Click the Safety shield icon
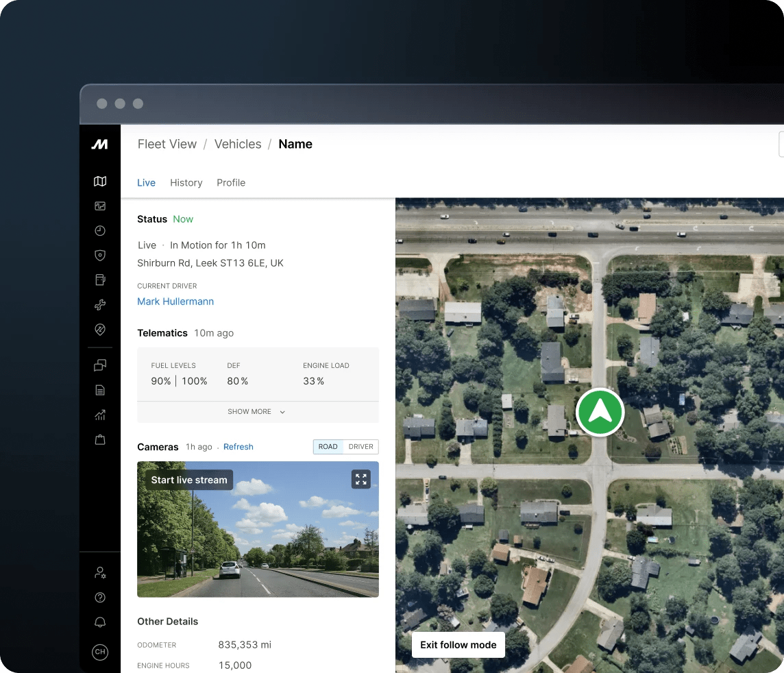 pos(100,255)
